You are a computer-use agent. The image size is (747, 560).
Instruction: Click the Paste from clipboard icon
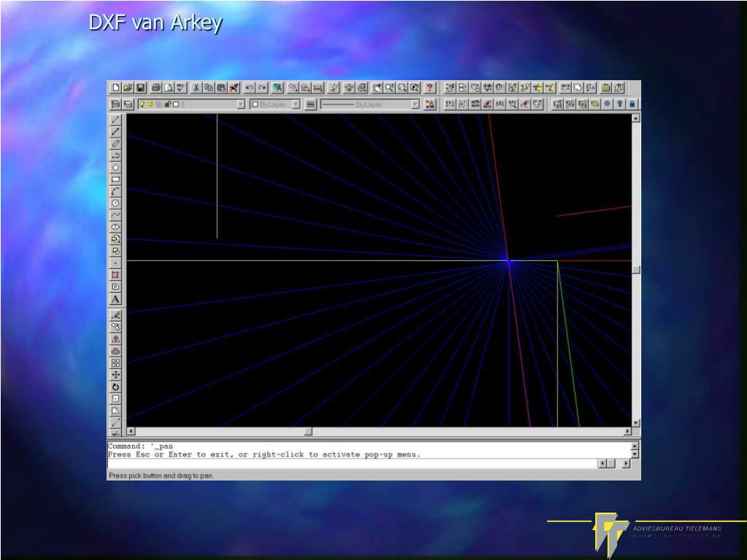pyautogui.click(x=221, y=87)
